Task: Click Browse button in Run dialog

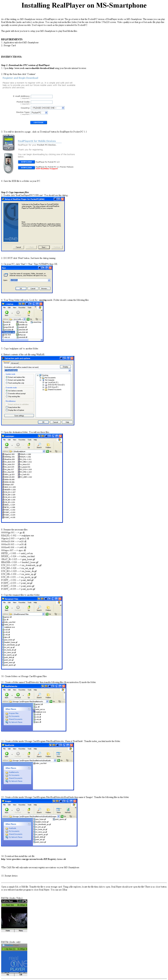Action: (44, 288)
